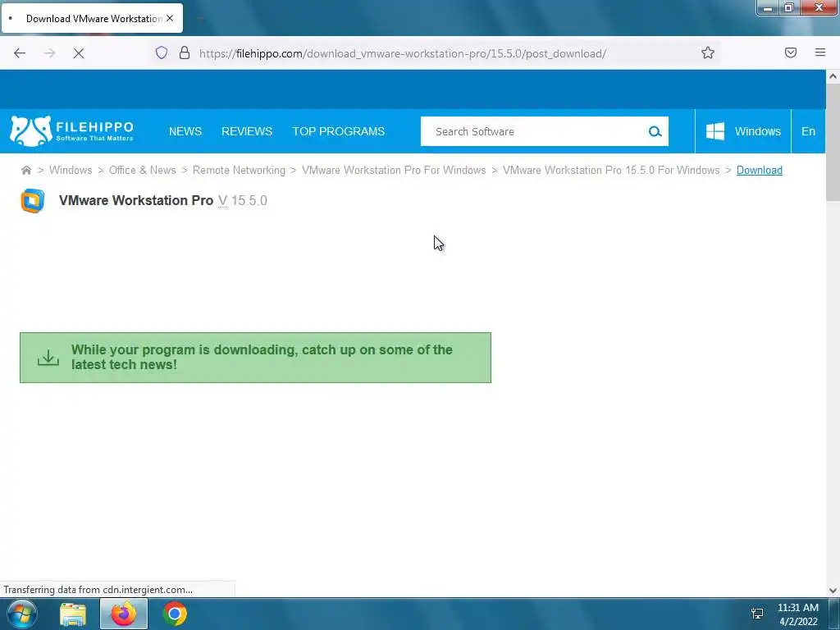Click the page scrollbar down arrow
840x630 pixels.
click(x=833, y=591)
